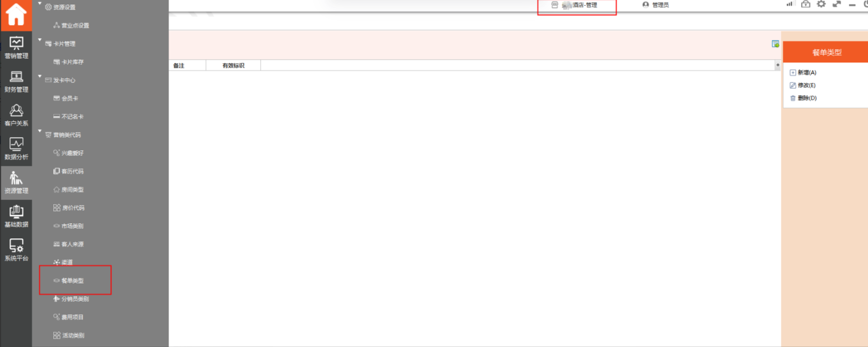Go to 客户关系 module
Image resolution: width=868 pixels, height=347 pixels.
coord(16,115)
